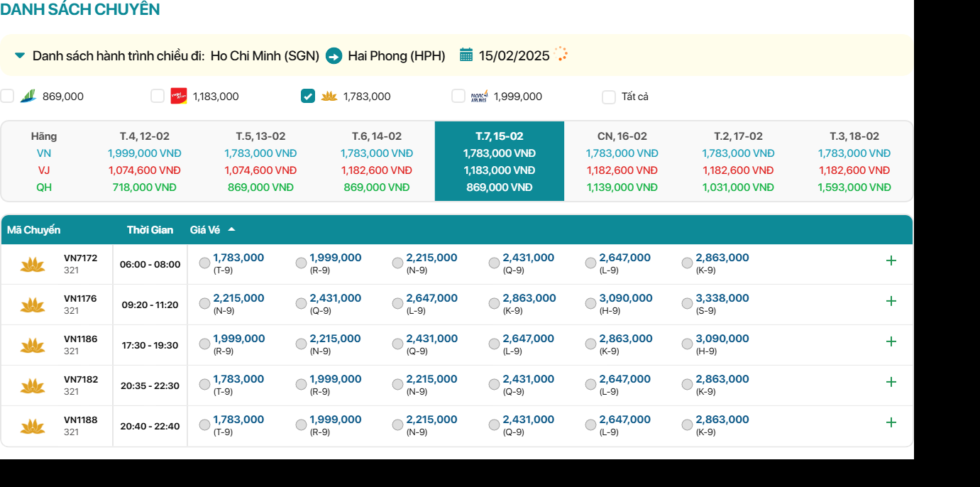Click the Mã Chuyến column header
Image resolution: width=980 pixels, height=487 pixels.
click(x=34, y=230)
